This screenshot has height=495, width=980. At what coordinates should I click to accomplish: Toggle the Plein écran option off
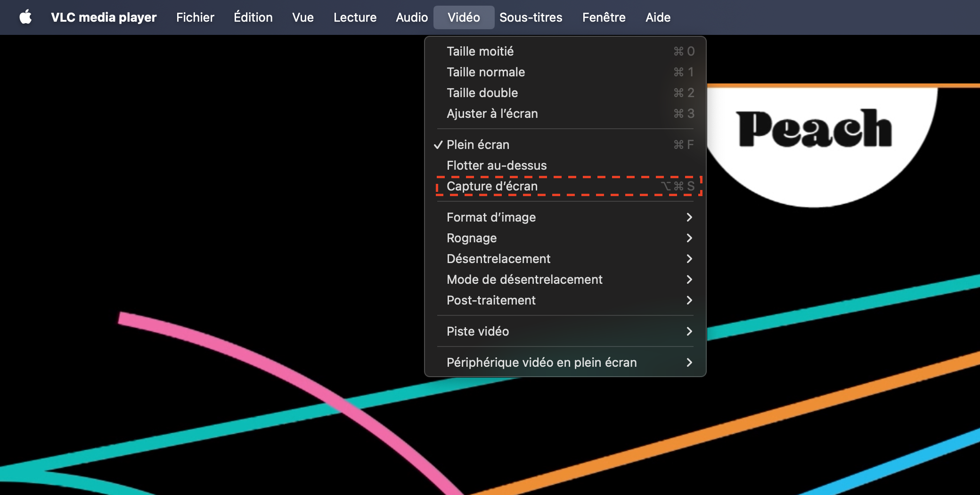coord(478,145)
